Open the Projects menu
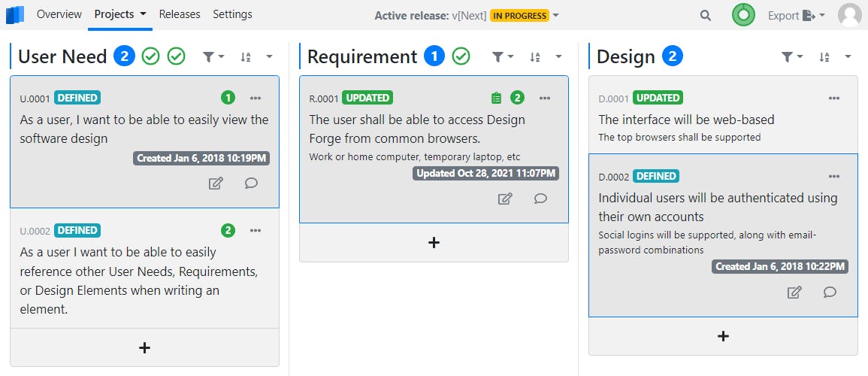The width and height of the screenshot is (868, 376). 119,14
